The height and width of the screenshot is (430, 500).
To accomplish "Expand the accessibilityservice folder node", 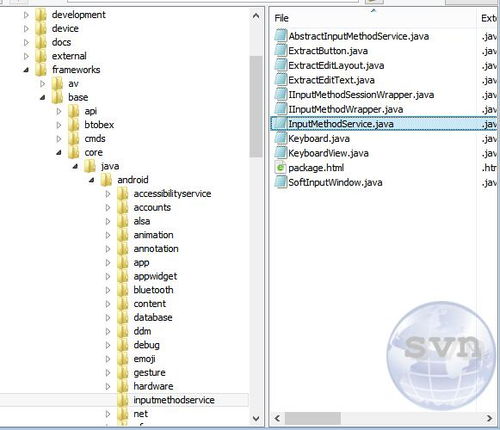I will click(x=108, y=194).
